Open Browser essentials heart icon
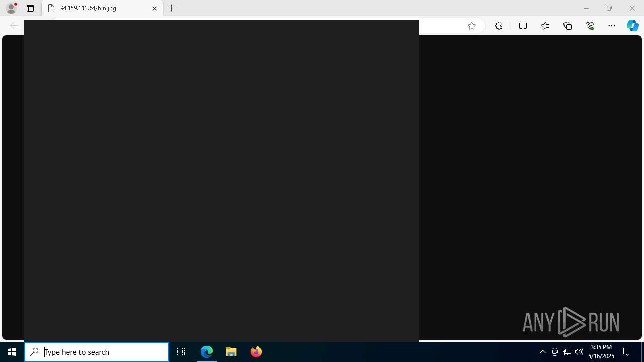Screen dimensions: 644x362 590,26
